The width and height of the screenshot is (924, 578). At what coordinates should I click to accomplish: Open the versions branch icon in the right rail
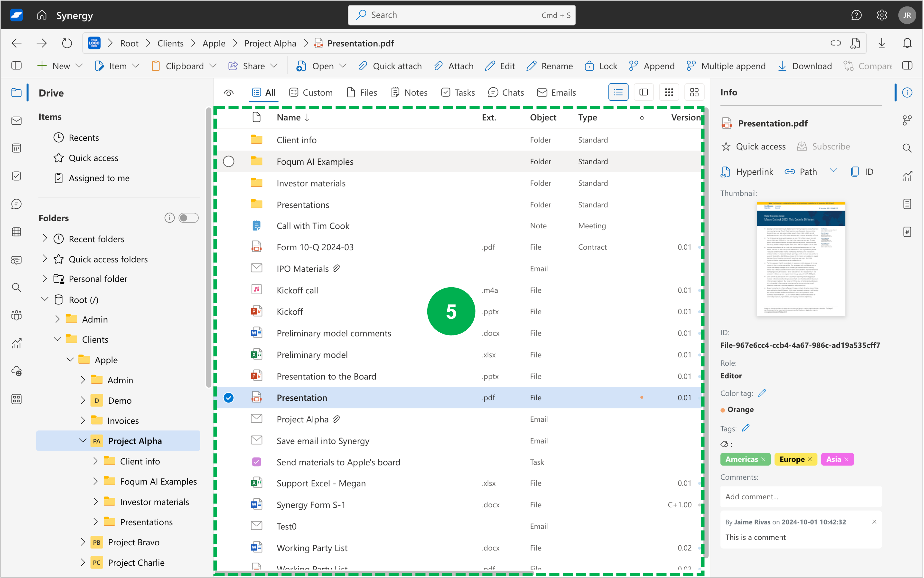pos(907,121)
